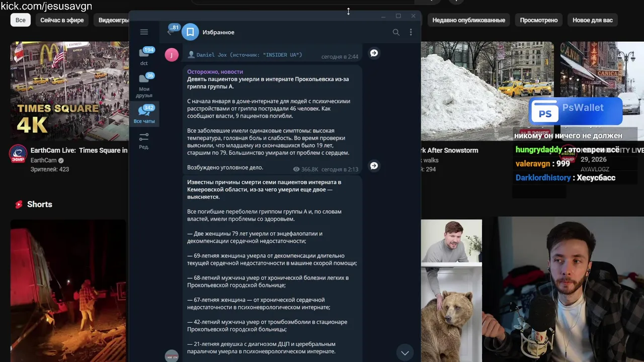Viewport: 644px width, 362px height.
Task: Open Telegram hamburger menu
Action: [x=144, y=32]
